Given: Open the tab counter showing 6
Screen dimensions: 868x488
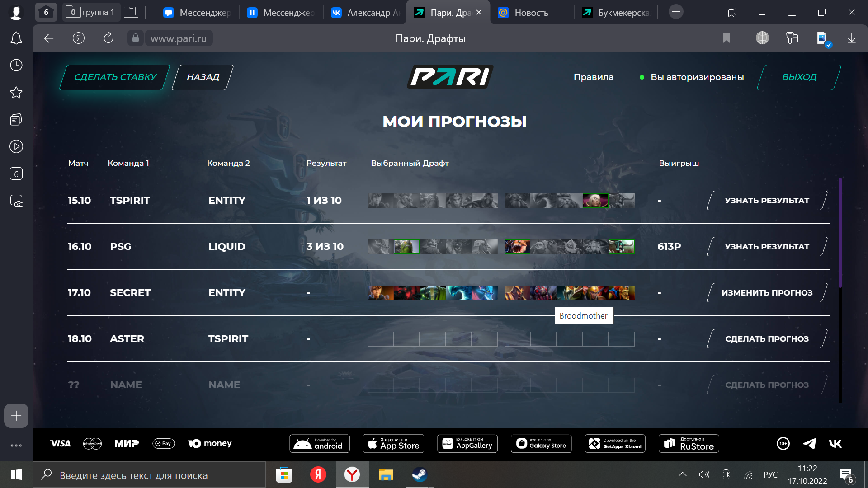Looking at the screenshot, I should (46, 12).
